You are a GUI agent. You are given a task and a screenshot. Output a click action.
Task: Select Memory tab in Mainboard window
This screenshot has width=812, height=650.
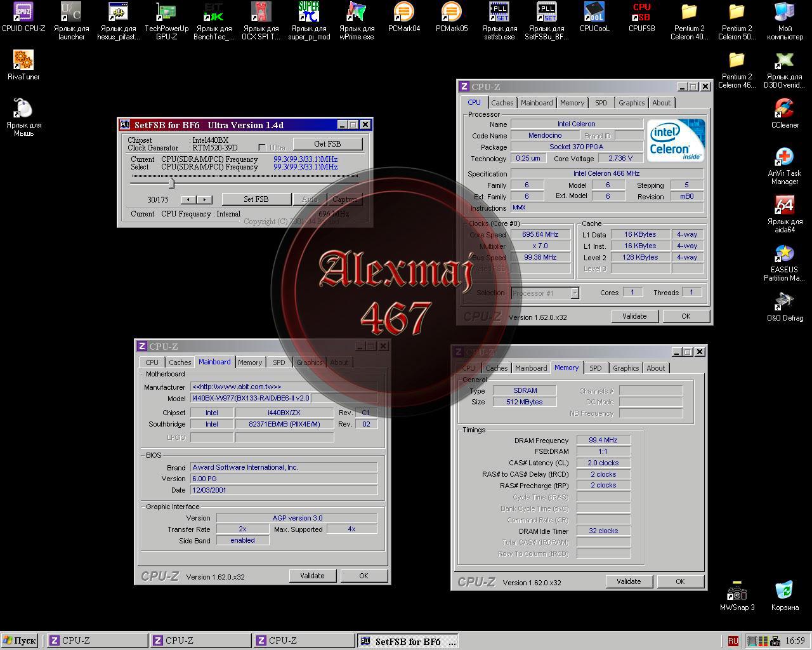(250, 362)
